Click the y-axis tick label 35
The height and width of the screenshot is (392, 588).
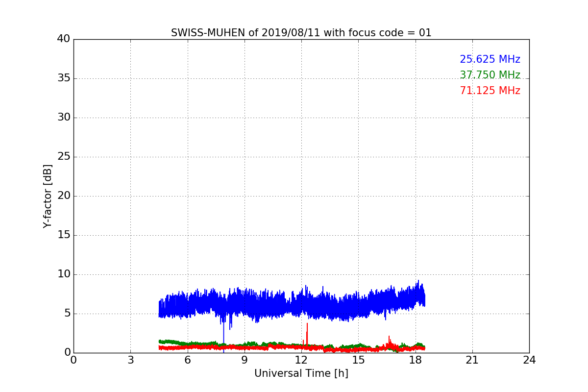click(x=64, y=78)
